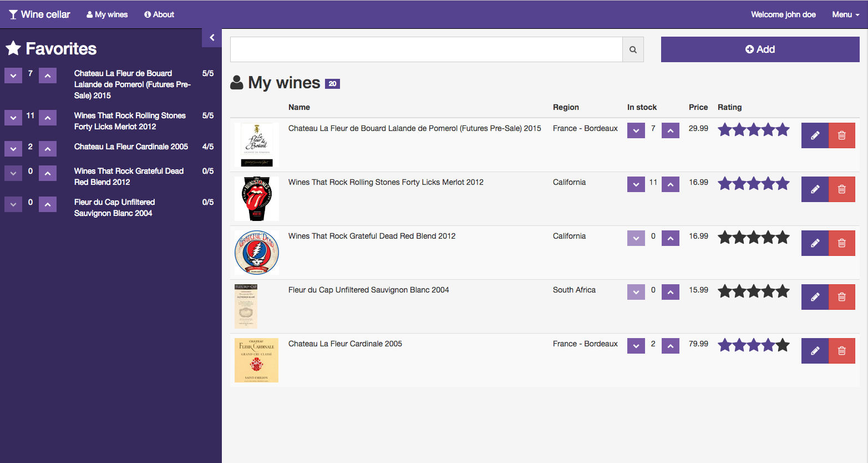The height and width of the screenshot is (463, 868).
Task: Click the My wines user heading icon
Action: pyautogui.click(x=237, y=83)
